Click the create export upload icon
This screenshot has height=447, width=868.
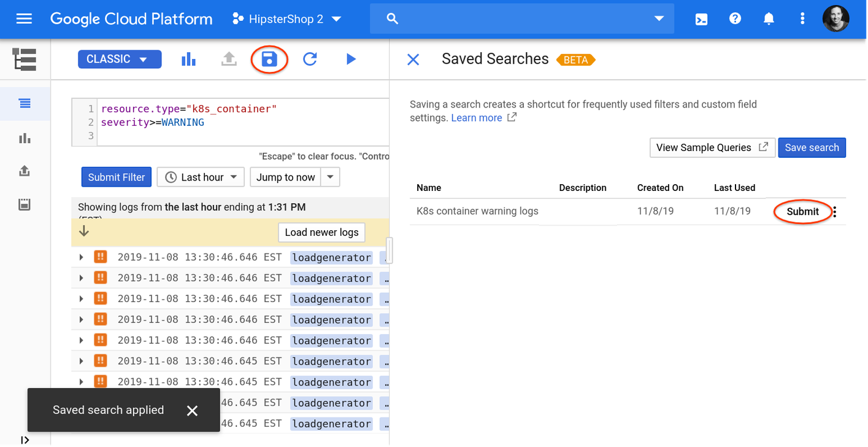(229, 59)
